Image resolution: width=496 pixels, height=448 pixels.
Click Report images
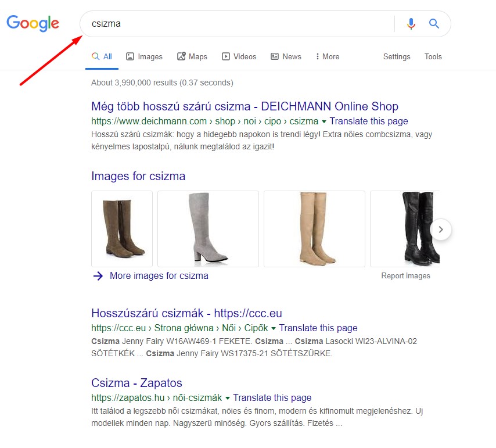click(x=405, y=275)
